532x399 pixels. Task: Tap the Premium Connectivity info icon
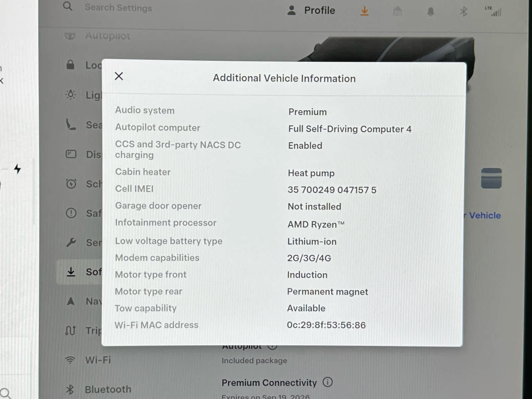click(x=328, y=382)
